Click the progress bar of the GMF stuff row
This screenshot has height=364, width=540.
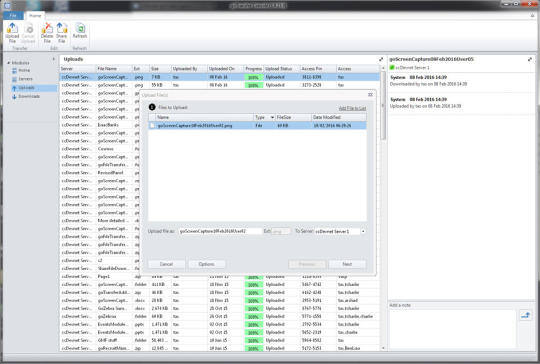pyautogui.click(x=253, y=341)
